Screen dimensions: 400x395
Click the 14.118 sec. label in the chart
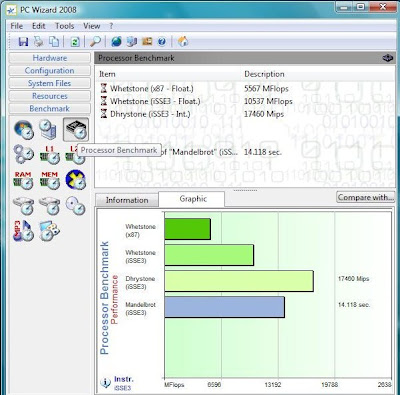(x=354, y=305)
